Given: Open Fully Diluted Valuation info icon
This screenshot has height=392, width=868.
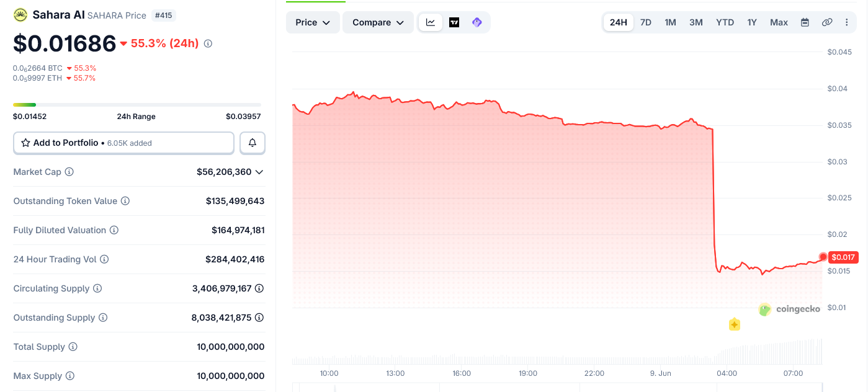Looking at the screenshot, I should pyautogui.click(x=114, y=230).
